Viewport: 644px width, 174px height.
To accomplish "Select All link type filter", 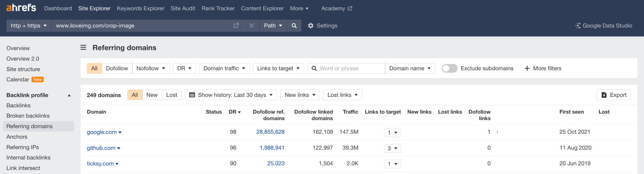I will [94, 68].
